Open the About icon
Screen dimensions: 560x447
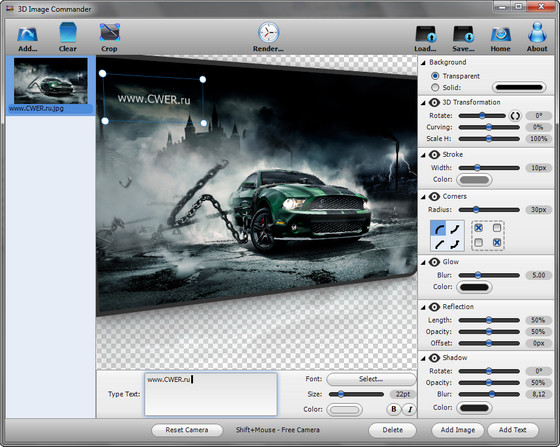tap(537, 32)
